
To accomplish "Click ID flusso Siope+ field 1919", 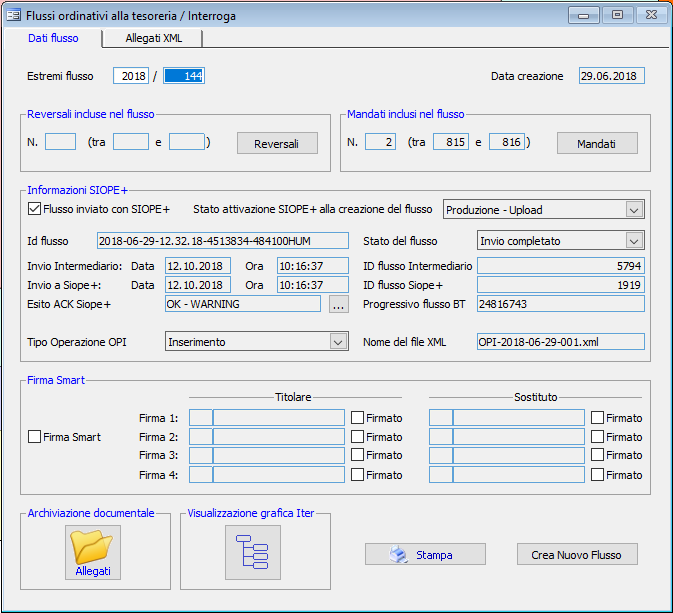I will click(x=561, y=285).
